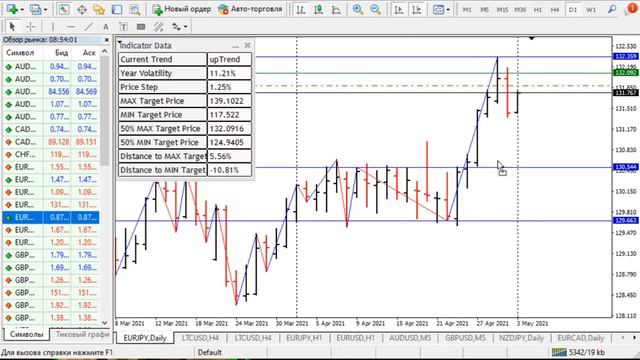Select the trendline tool
The width and height of the screenshot is (640, 360).
88,27
